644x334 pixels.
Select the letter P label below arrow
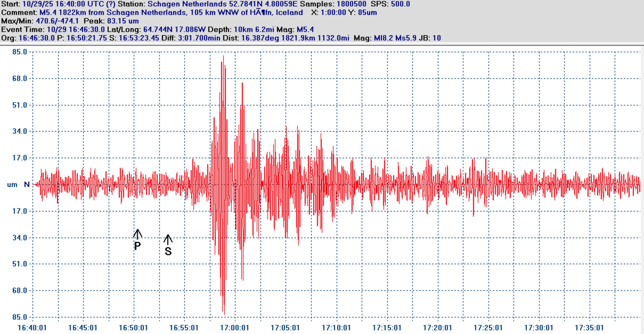pyautogui.click(x=137, y=246)
